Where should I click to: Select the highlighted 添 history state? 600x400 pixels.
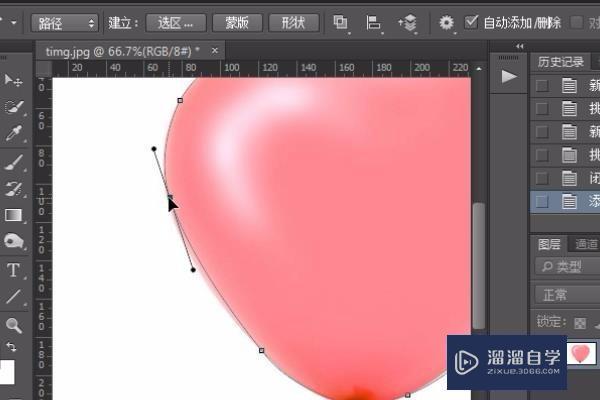click(x=566, y=201)
